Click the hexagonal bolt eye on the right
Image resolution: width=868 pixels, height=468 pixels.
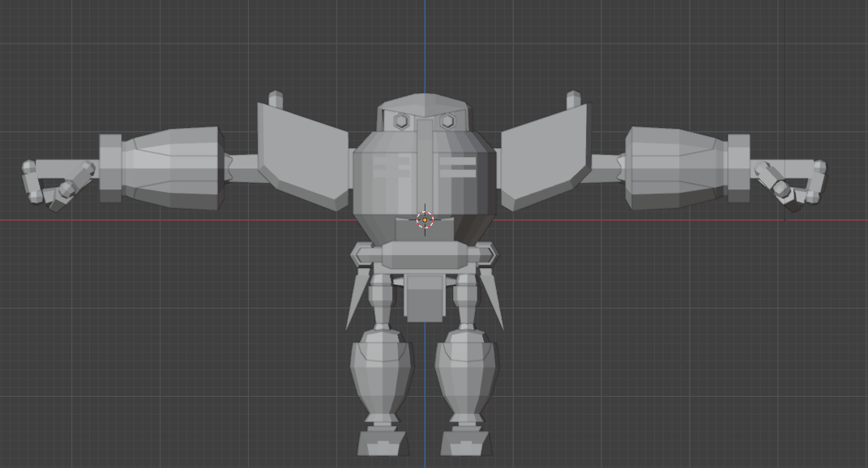[x=447, y=121]
